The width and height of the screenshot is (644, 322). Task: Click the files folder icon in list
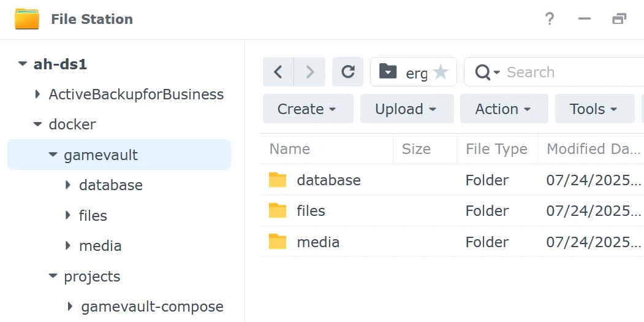point(278,210)
